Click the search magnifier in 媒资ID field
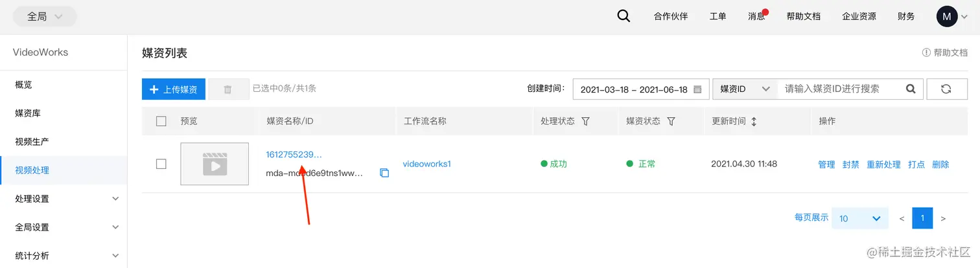This screenshot has height=268, width=980. click(911, 89)
